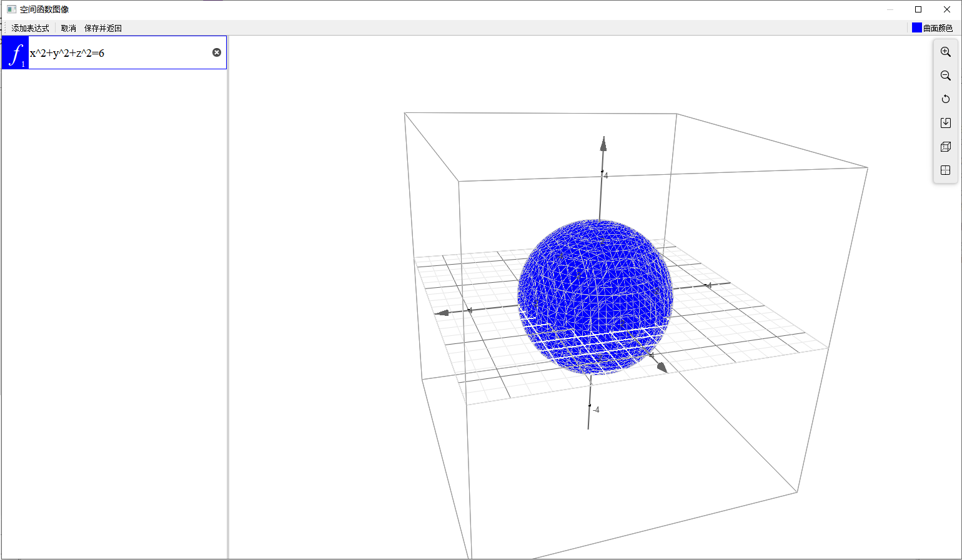
Task: Click the download image icon
Action: (945, 123)
